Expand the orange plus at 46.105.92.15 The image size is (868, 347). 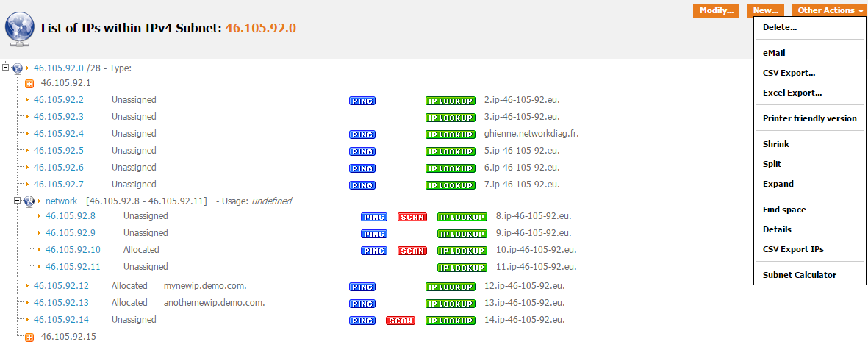coord(29,337)
